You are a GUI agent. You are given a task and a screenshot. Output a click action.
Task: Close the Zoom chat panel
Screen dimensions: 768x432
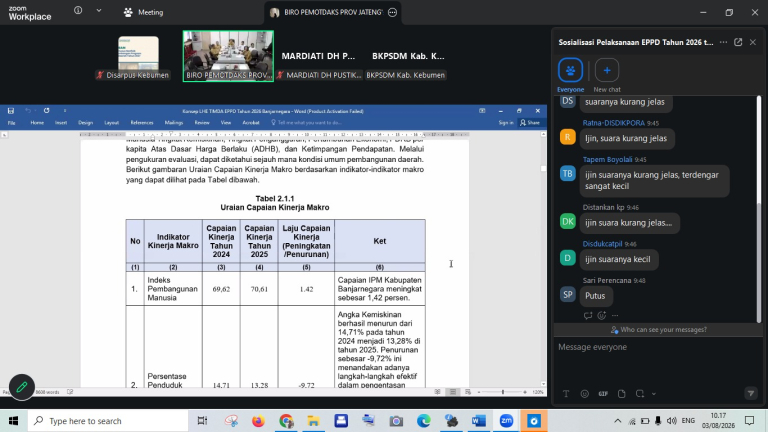click(753, 42)
